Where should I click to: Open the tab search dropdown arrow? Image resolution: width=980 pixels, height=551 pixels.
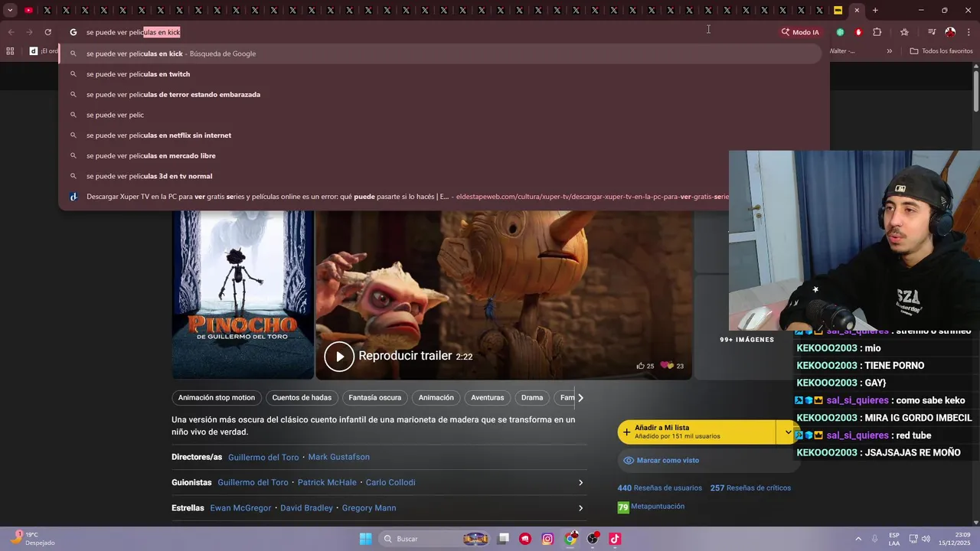click(10, 10)
